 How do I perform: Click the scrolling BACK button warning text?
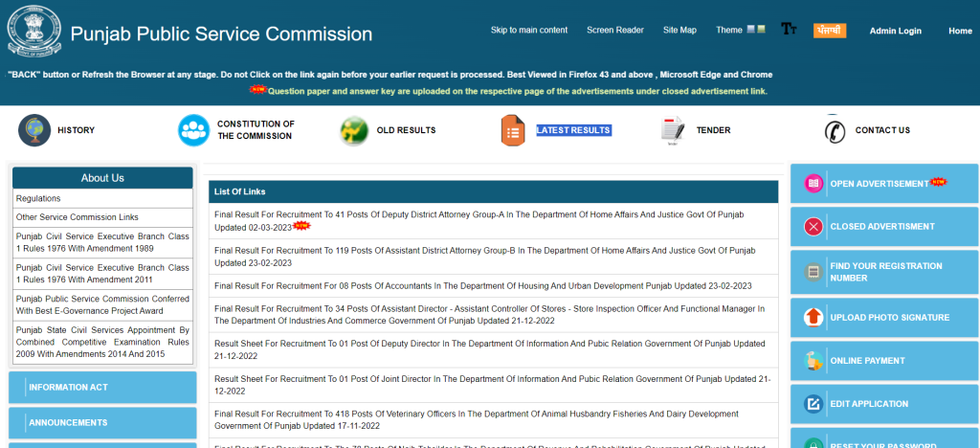(390, 75)
